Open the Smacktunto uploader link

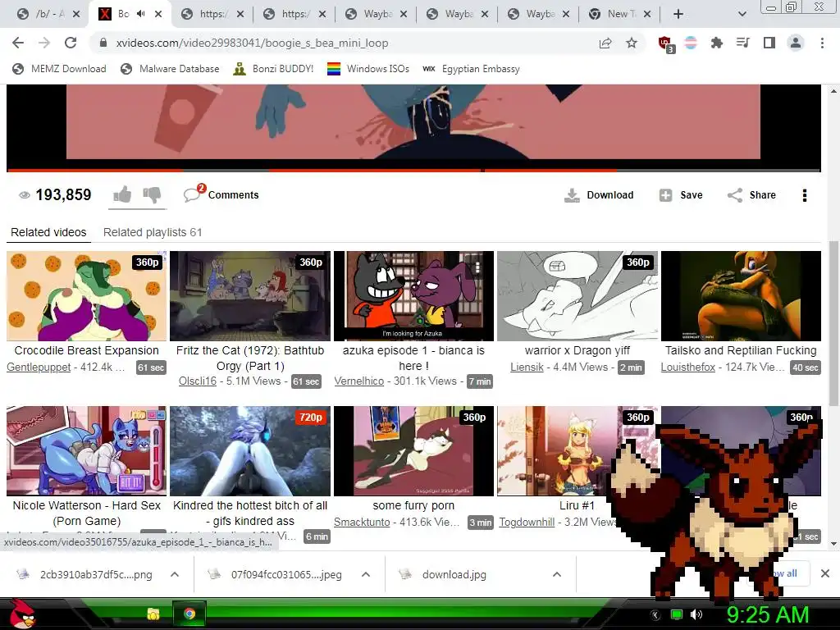(x=362, y=523)
